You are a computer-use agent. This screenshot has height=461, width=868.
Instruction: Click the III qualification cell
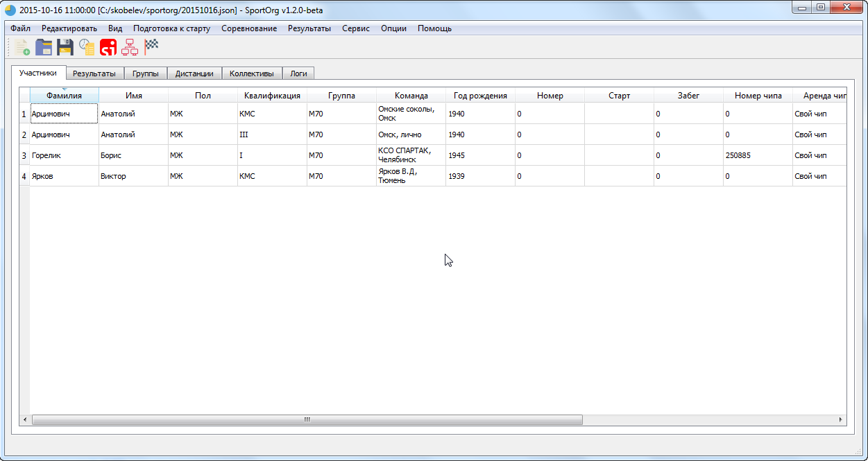click(x=272, y=134)
